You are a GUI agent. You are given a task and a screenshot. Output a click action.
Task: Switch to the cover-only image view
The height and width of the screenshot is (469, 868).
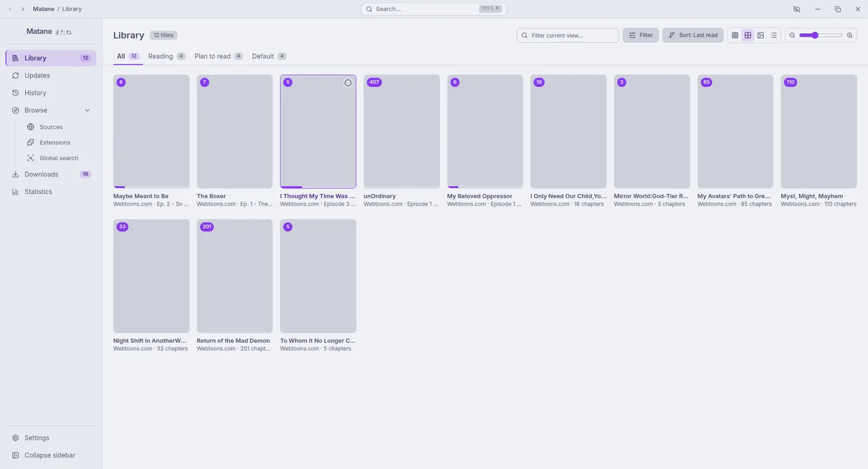[761, 35]
